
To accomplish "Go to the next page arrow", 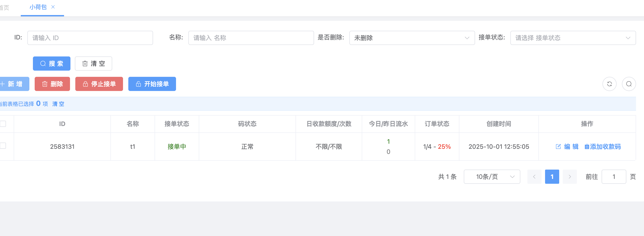I will (570, 177).
